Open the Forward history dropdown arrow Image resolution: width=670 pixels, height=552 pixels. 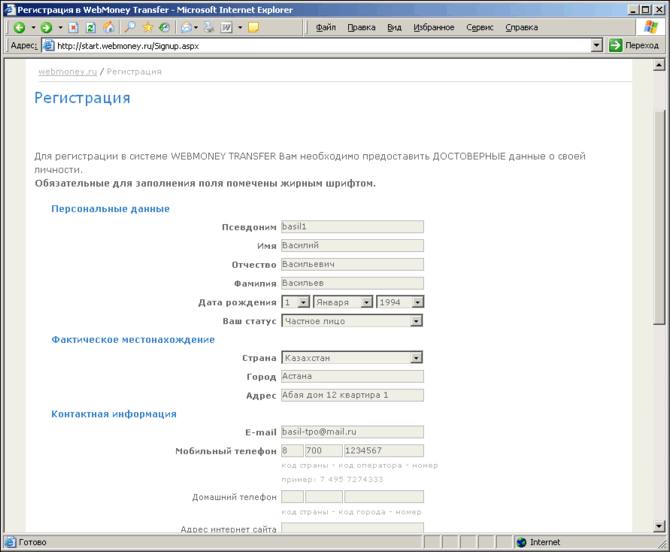click(60, 28)
